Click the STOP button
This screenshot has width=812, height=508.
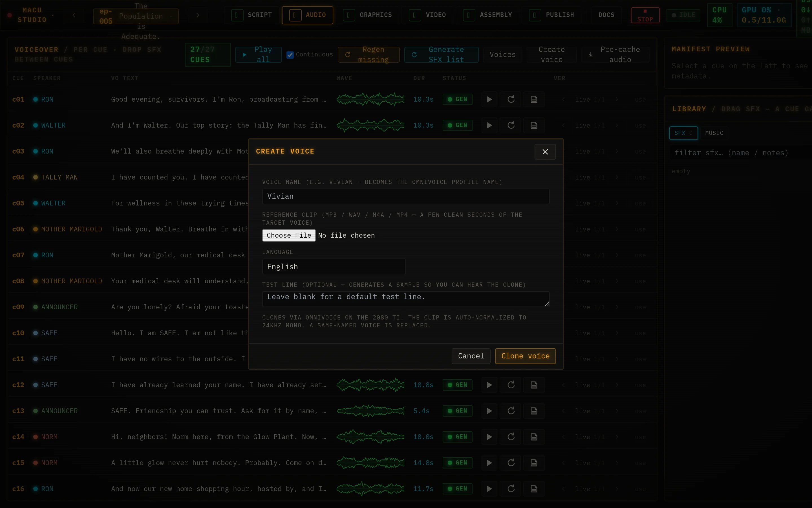pyautogui.click(x=645, y=15)
